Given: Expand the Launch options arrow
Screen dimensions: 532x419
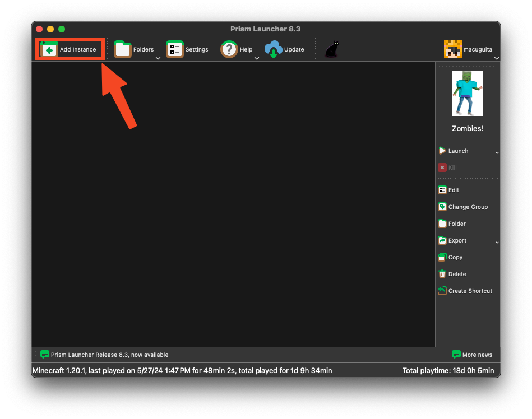Looking at the screenshot, I should coord(497,152).
